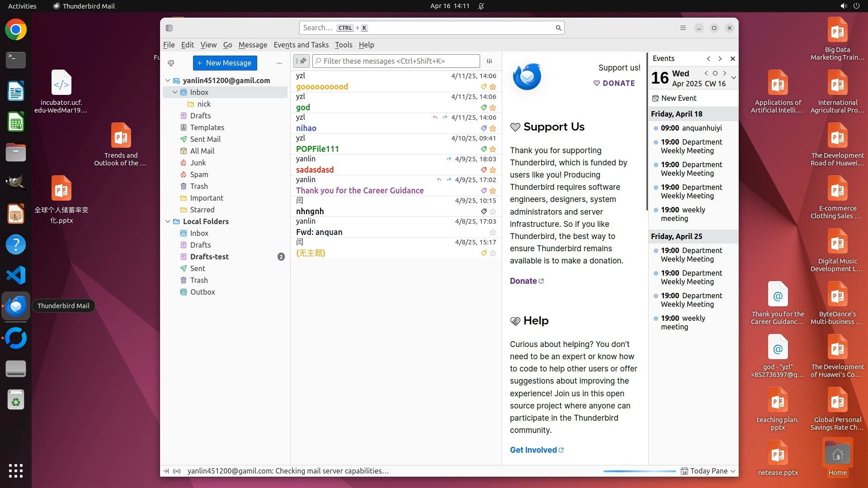The height and width of the screenshot is (488, 868).
Task: Click the folder pane options ellipsis
Action: (279, 63)
